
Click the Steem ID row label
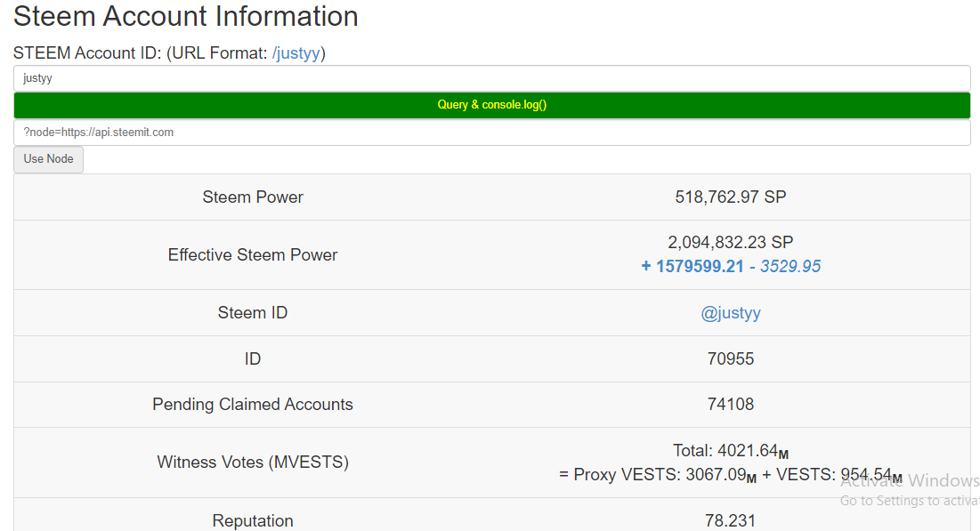point(253,313)
